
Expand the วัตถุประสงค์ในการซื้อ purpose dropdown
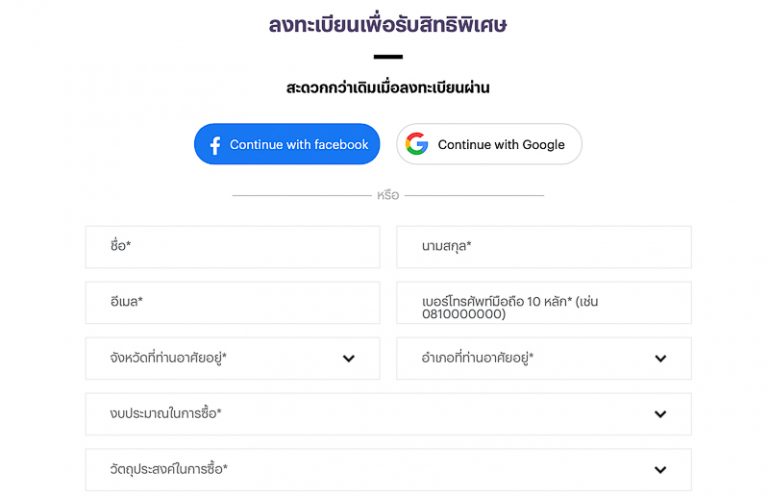[388, 470]
